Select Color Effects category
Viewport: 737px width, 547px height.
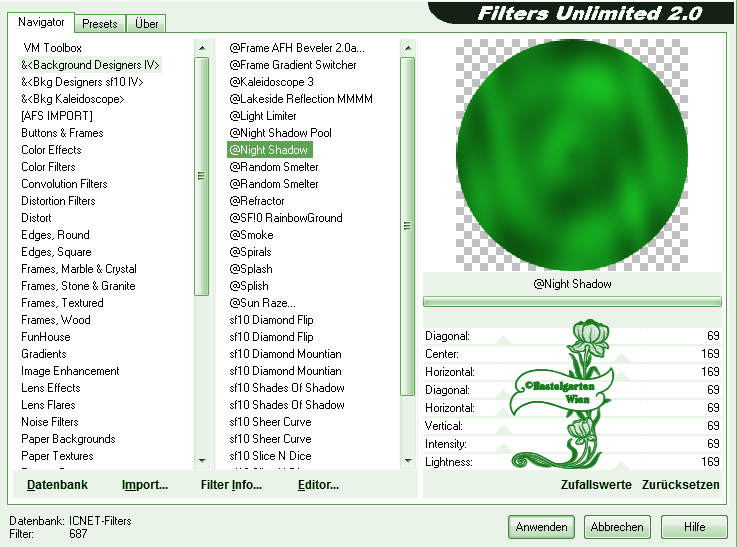51,150
